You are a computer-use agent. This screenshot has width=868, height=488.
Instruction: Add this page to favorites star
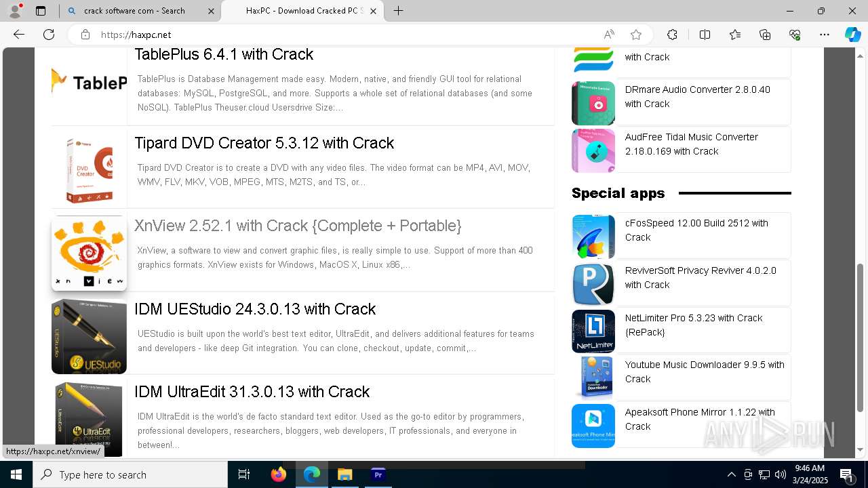636,35
